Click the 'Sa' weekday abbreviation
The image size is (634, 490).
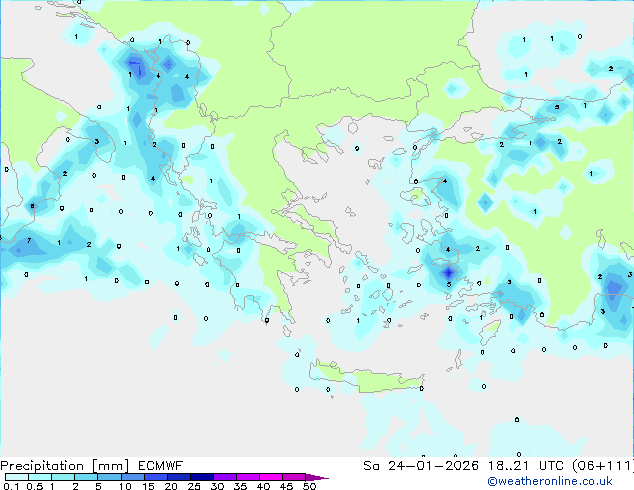click(x=372, y=466)
